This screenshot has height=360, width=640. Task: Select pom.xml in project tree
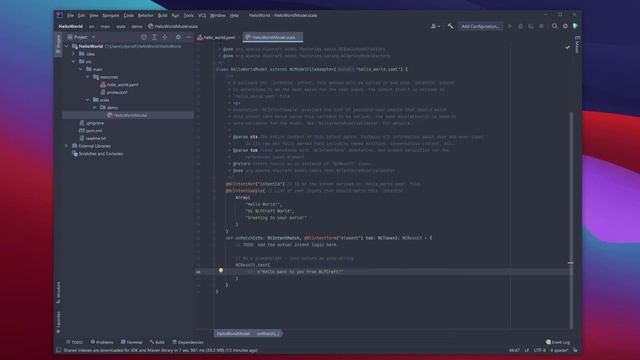click(x=91, y=131)
